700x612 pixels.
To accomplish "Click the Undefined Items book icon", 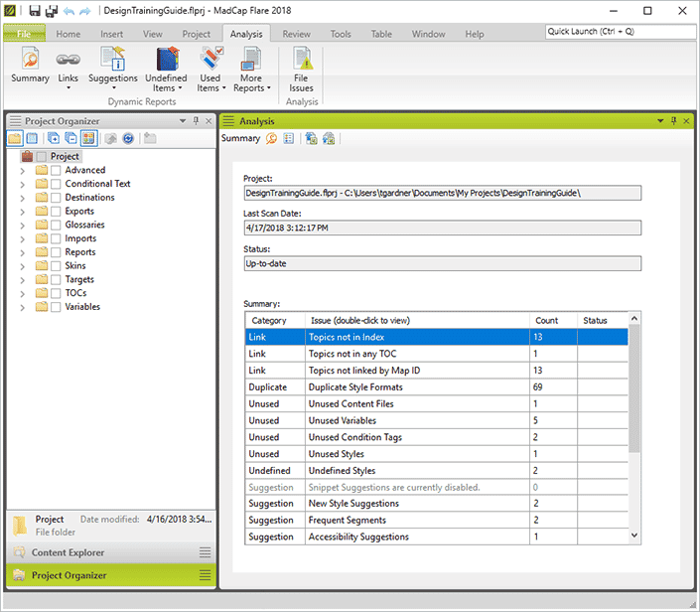I will 168,60.
